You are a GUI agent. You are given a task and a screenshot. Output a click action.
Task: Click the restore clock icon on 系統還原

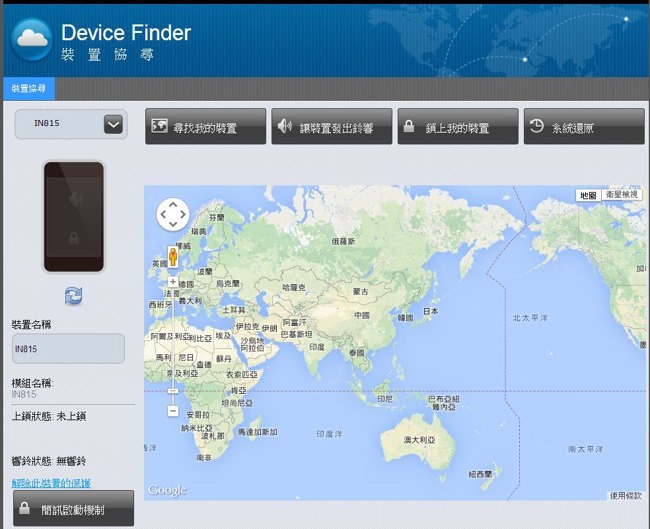536,126
